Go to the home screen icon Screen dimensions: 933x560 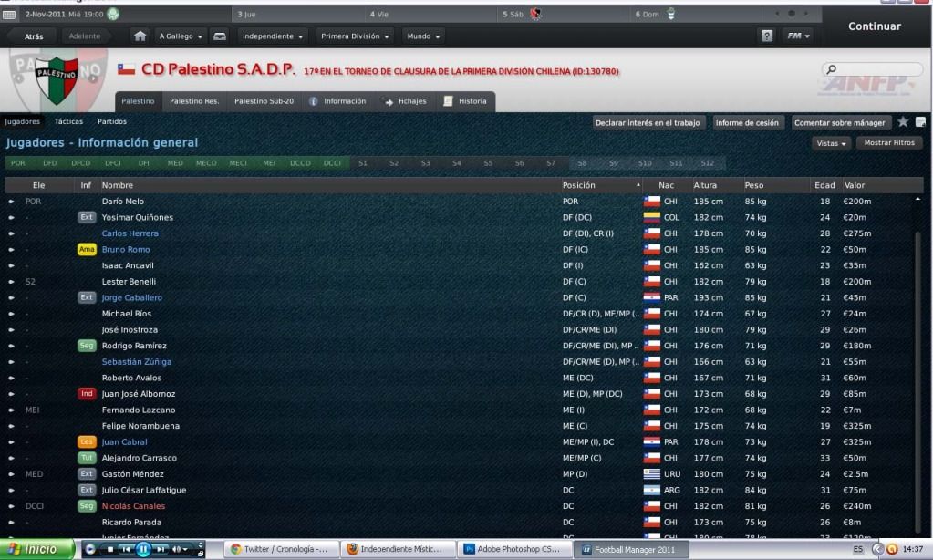[x=140, y=36]
